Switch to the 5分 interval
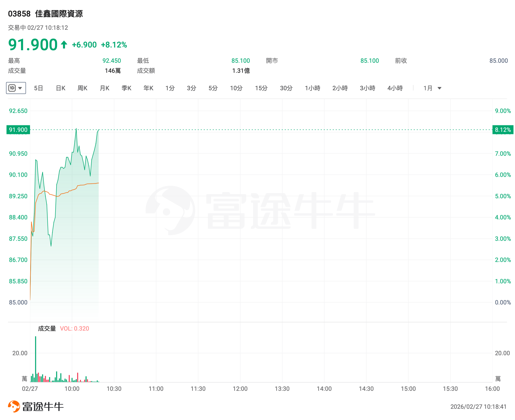 point(213,88)
